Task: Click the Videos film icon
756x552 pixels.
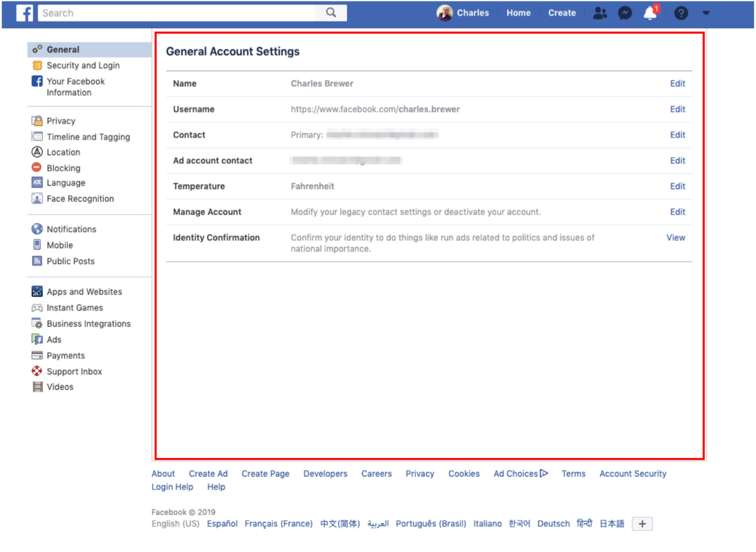Action: [37, 387]
